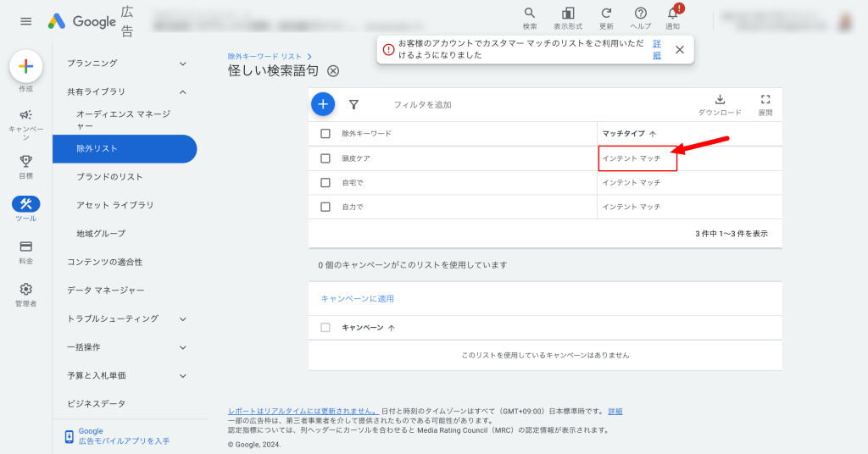Select アセット ライブラリ in the sidebar
The height and width of the screenshot is (454, 868).
click(x=115, y=205)
